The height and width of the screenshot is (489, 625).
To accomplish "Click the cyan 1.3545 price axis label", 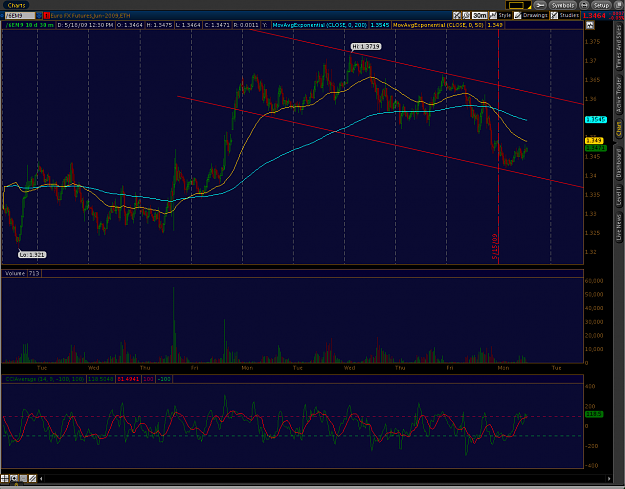I will click(596, 120).
